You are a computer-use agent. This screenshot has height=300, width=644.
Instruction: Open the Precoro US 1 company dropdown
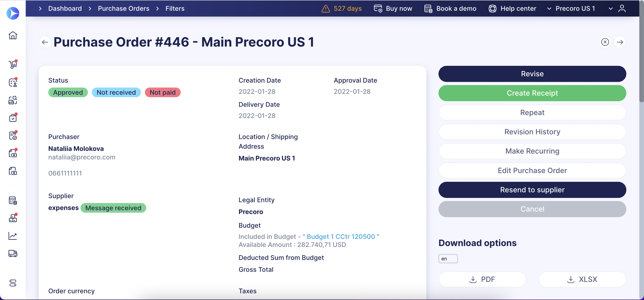[x=571, y=9]
